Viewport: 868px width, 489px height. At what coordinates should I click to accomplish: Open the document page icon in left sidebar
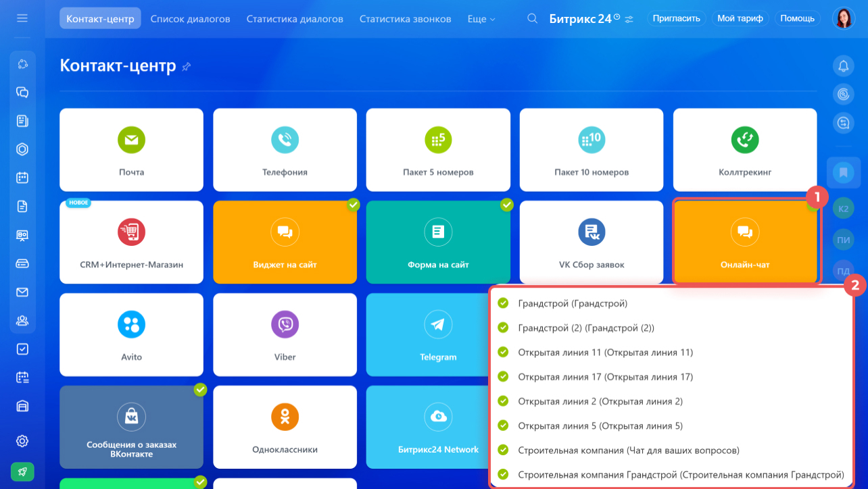tap(22, 207)
